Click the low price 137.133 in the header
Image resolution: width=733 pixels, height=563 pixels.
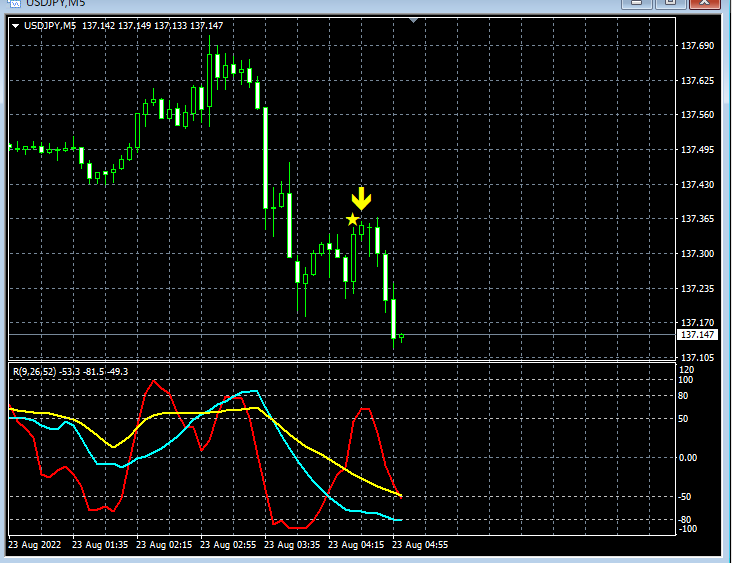click(171, 26)
